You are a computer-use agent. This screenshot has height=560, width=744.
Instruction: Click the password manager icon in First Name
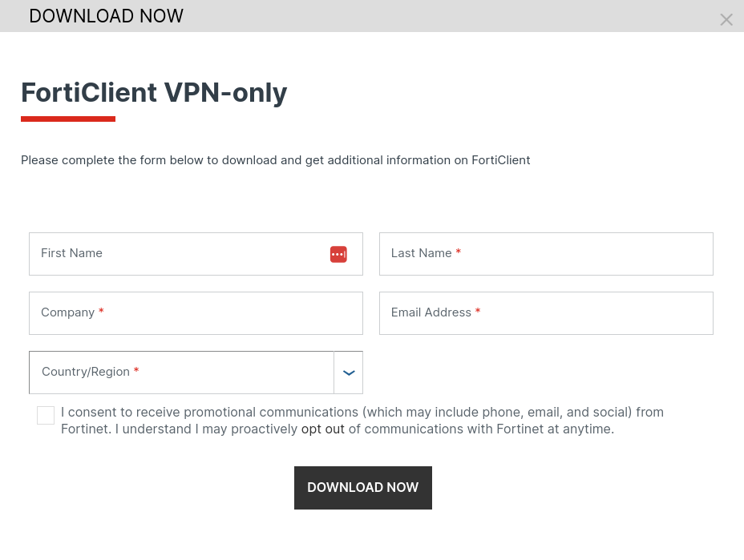[x=338, y=254]
